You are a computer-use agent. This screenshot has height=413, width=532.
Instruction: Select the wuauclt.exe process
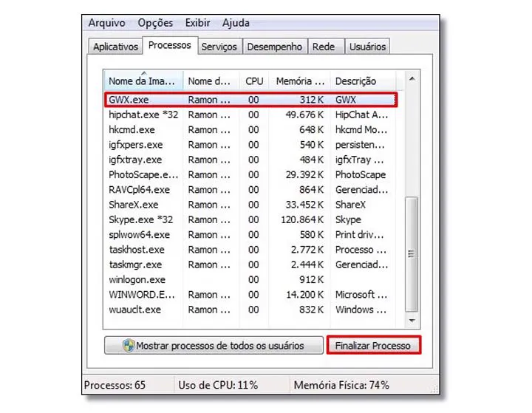pos(250,310)
